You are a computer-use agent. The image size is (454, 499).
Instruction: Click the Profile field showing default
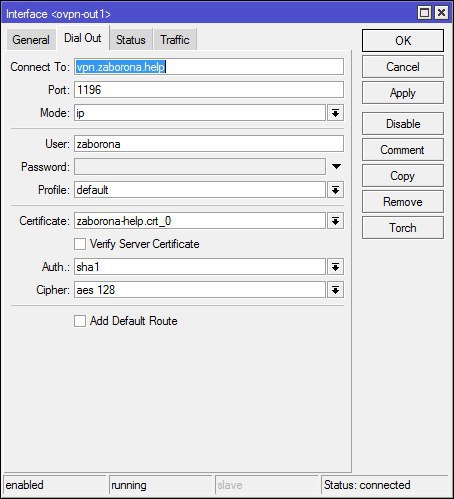click(200, 190)
